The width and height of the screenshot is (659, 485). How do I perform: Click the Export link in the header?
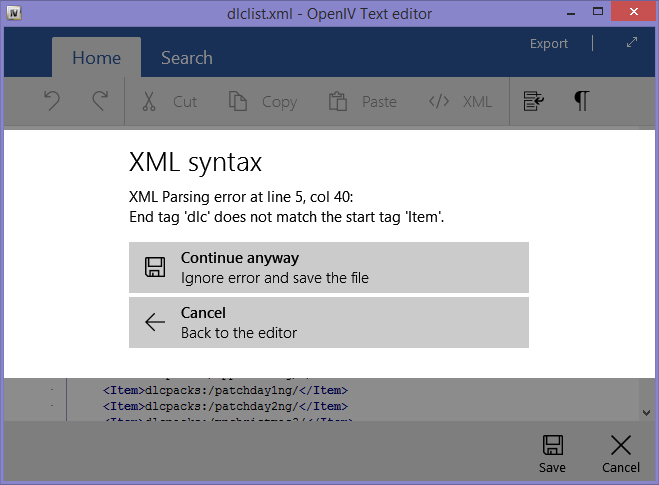tap(548, 44)
